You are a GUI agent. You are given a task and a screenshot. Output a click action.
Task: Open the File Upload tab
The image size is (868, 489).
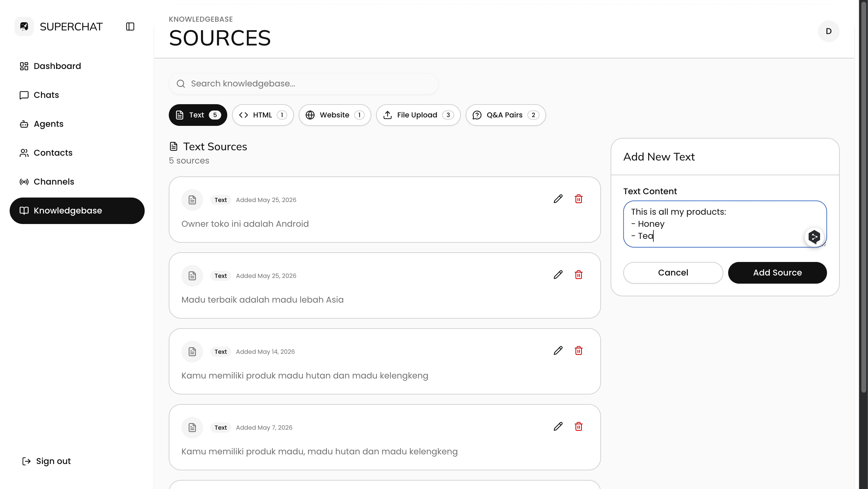coord(418,115)
